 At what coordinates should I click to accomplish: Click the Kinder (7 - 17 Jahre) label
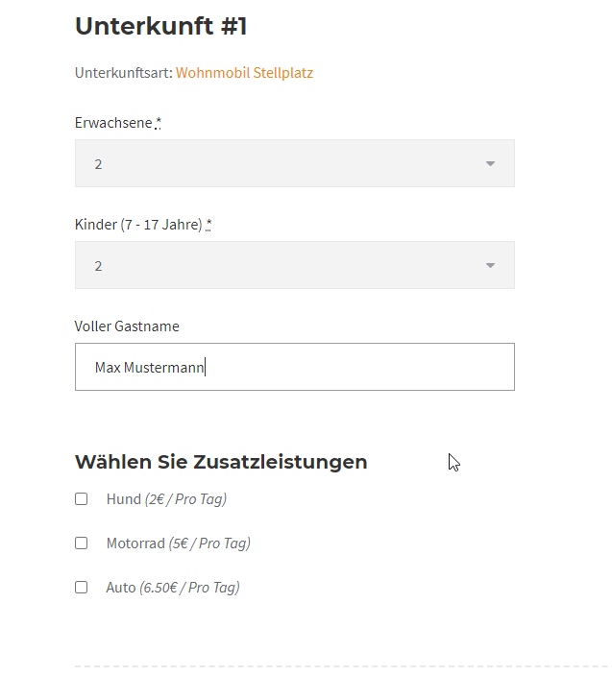pyautogui.click(x=138, y=225)
